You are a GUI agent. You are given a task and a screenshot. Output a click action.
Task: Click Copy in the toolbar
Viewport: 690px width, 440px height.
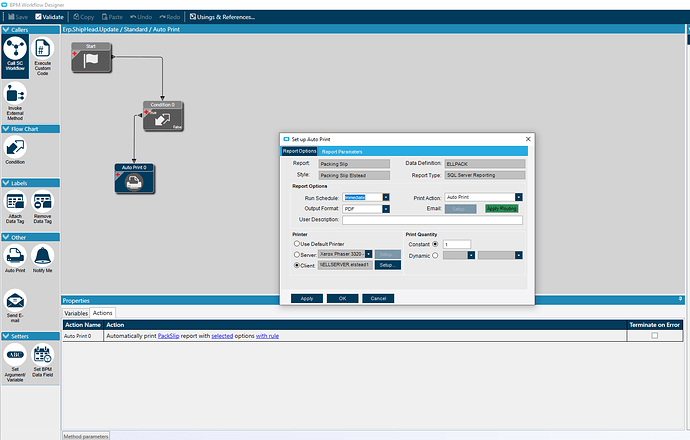pyautogui.click(x=84, y=17)
